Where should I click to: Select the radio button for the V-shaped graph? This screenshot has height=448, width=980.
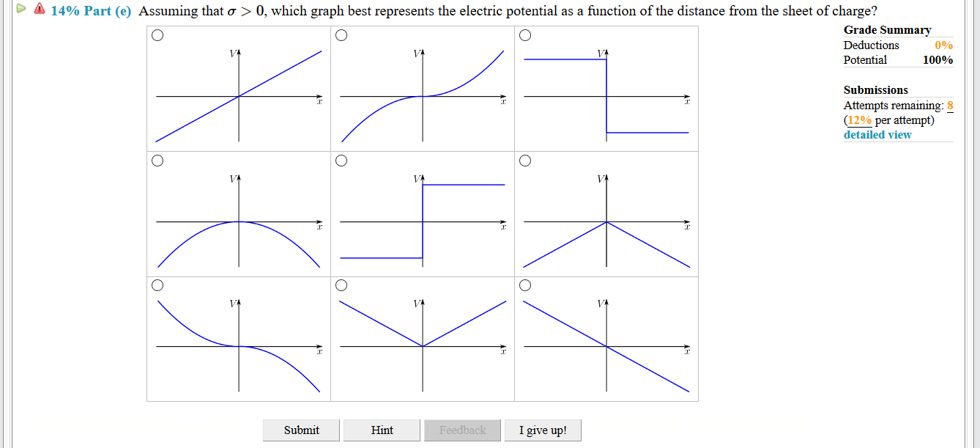(341, 285)
